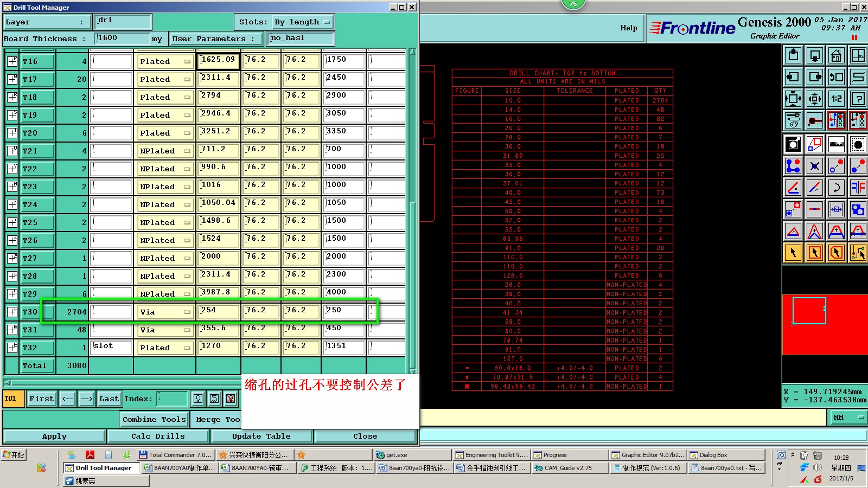Click the vertical scrollbar of the tool table
Image resolution: width=868 pixels, height=488 pixels.
pyautogui.click(x=413, y=211)
